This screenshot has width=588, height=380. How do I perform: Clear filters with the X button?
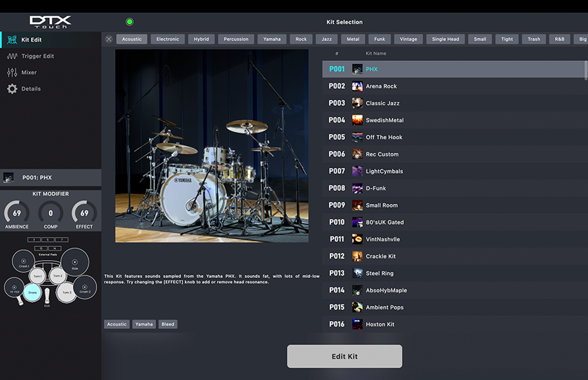109,39
